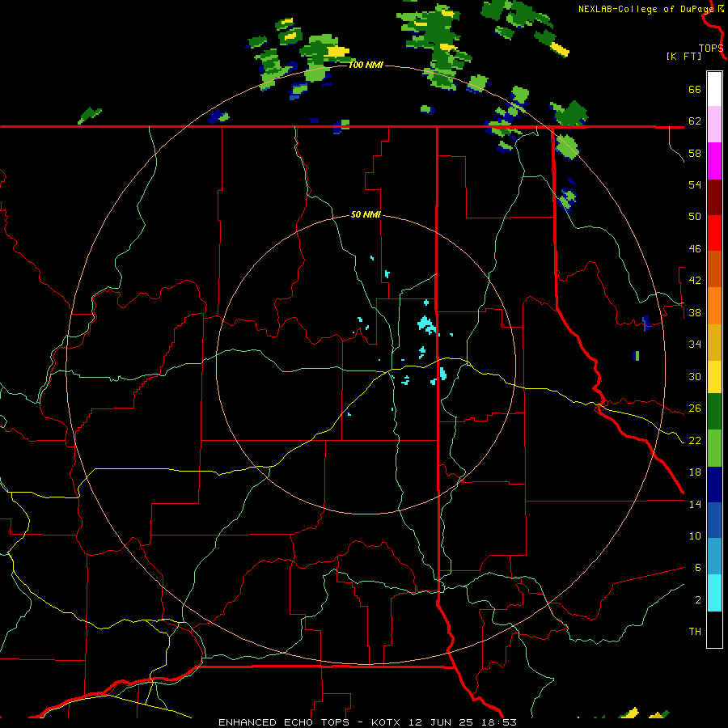Click the legend value "42"
This screenshot has height=728, width=728.
tap(695, 281)
